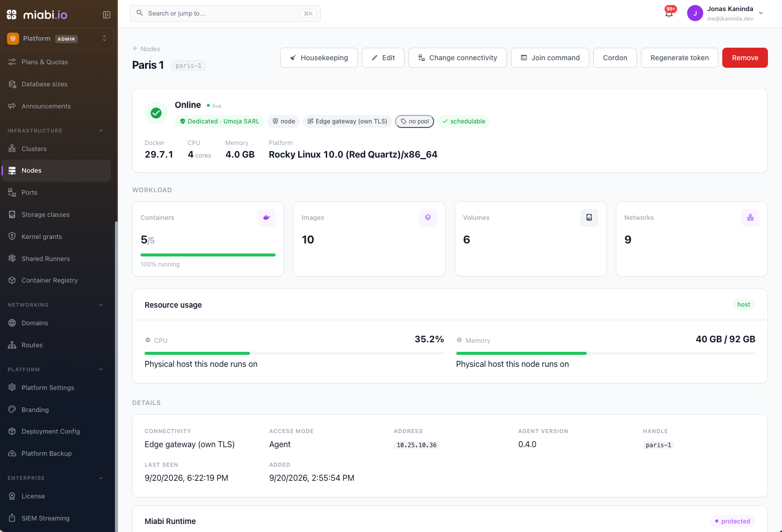Click the Memory usage bar
Image resolution: width=782 pixels, height=532 pixels.
605,353
